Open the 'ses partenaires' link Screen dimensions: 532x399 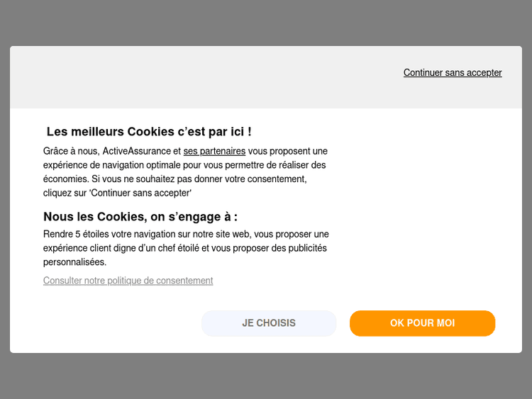pyautogui.click(x=214, y=151)
